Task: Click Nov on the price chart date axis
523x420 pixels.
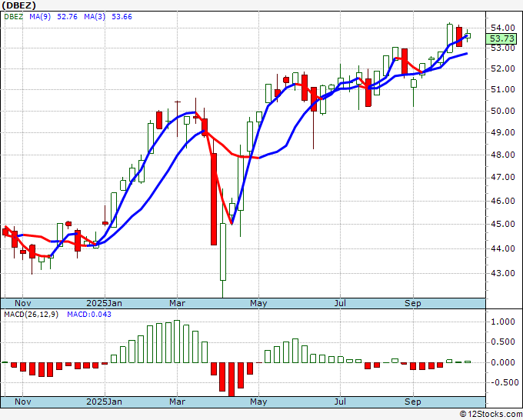Action: pyautogui.click(x=22, y=303)
